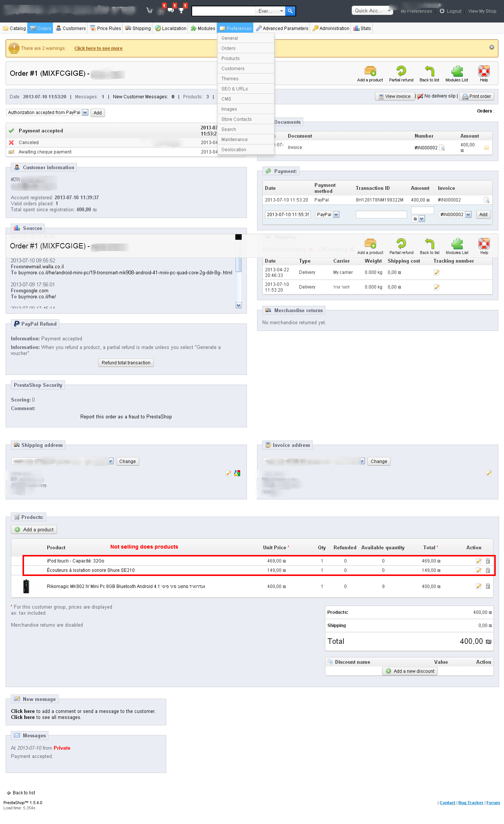This screenshot has width=504, height=824.
Task: Click the Sources list scrollbar down arrow
Action: [239, 305]
